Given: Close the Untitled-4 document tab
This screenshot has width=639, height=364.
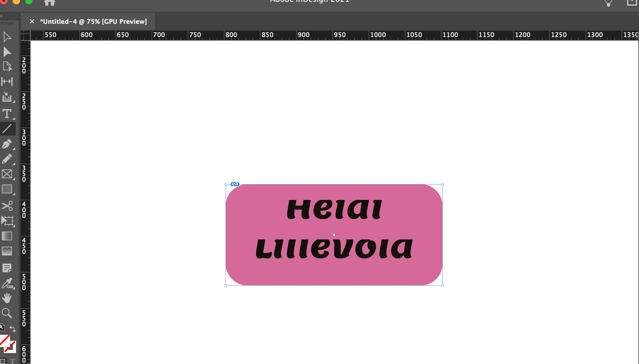Looking at the screenshot, I should tap(32, 22).
